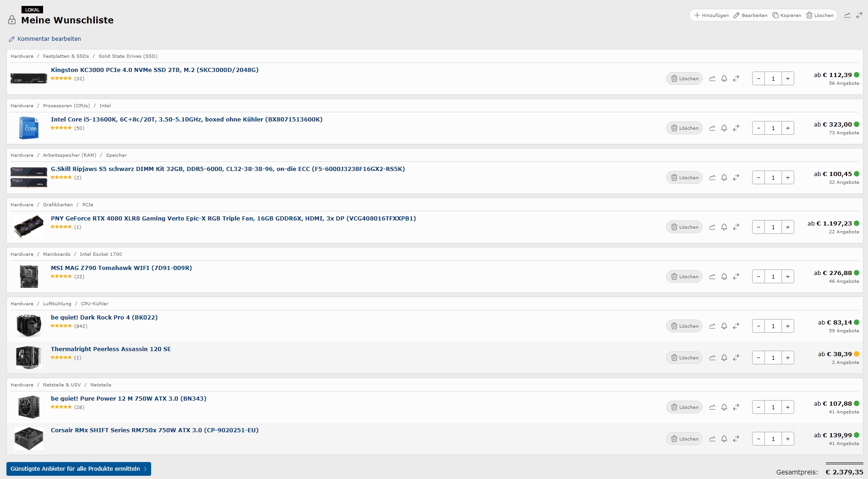Set price alert bell for Corsair RM750x

coord(724,439)
